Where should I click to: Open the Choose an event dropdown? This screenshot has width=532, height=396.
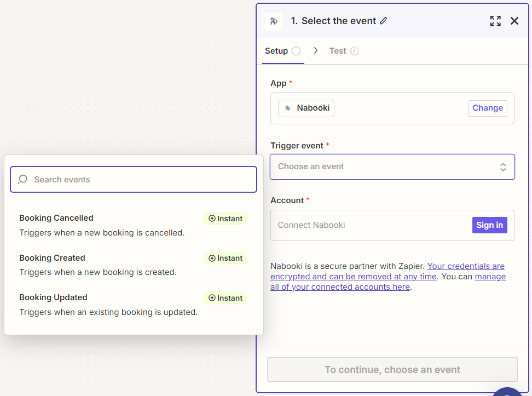point(392,167)
